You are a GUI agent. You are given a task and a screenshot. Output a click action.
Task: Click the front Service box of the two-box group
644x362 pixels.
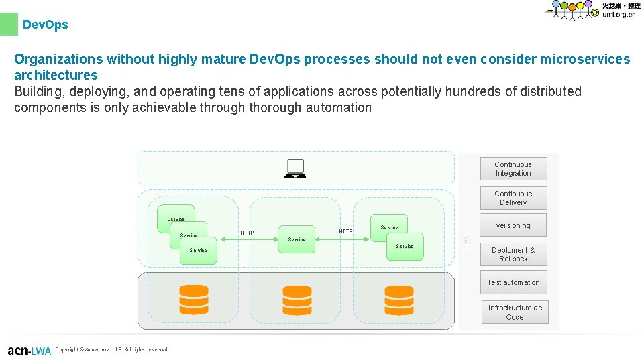pos(405,247)
